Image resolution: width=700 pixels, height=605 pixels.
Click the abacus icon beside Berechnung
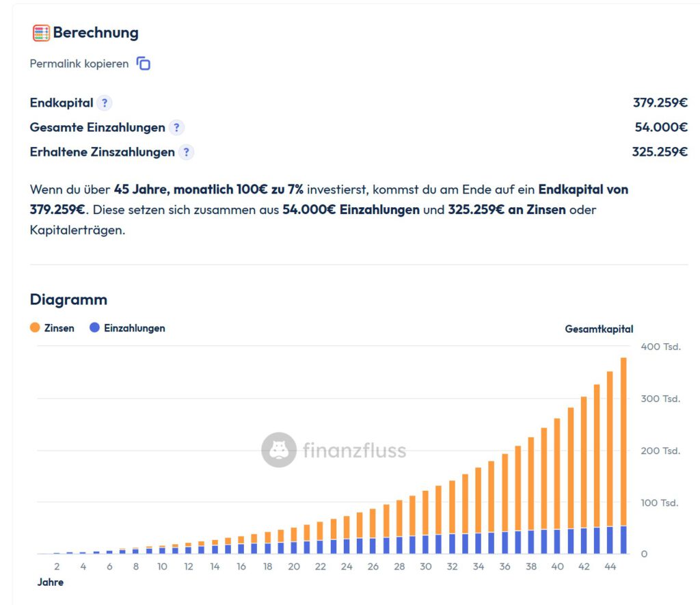tap(41, 33)
